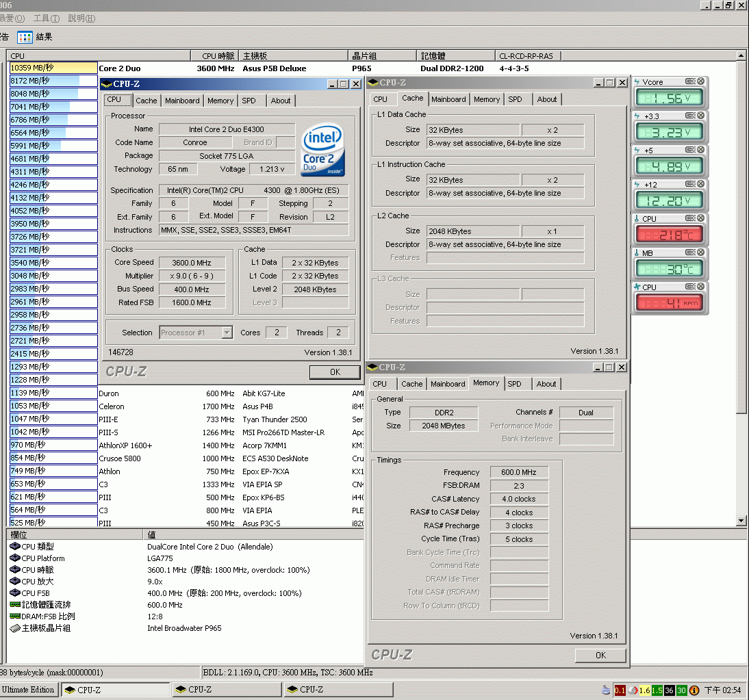Viewport: 749px width, 700px height.
Task: Open About tab in left CPU-Z window
Action: (281, 101)
